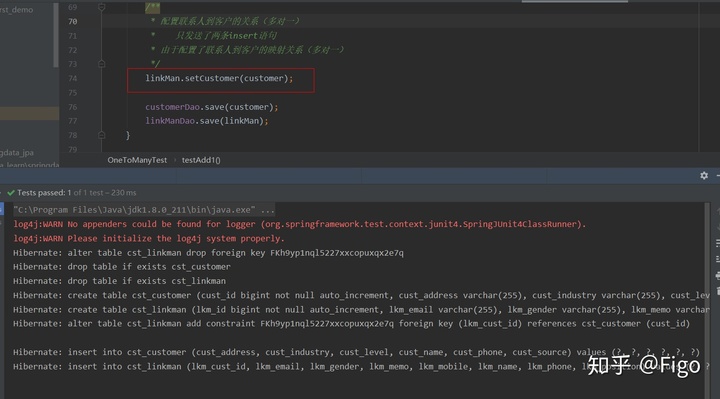Select the 'rst_demo' project tree item
The width and height of the screenshot is (720, 399).
(x=17, y=10)
